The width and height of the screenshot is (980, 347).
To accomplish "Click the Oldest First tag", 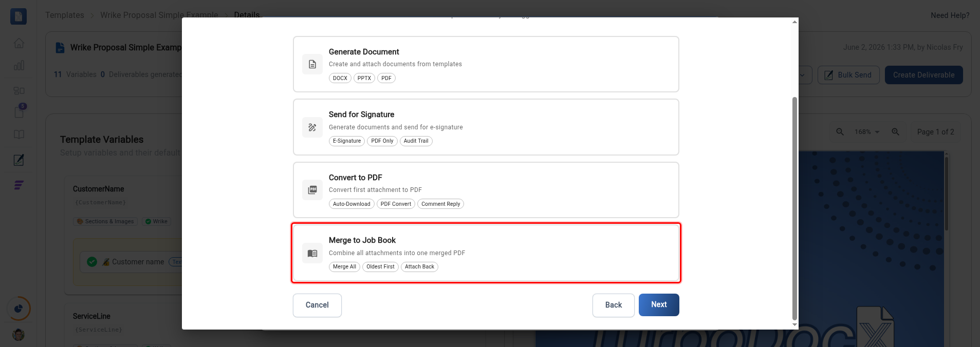I will pyautogui.click(x=380, y=267).
